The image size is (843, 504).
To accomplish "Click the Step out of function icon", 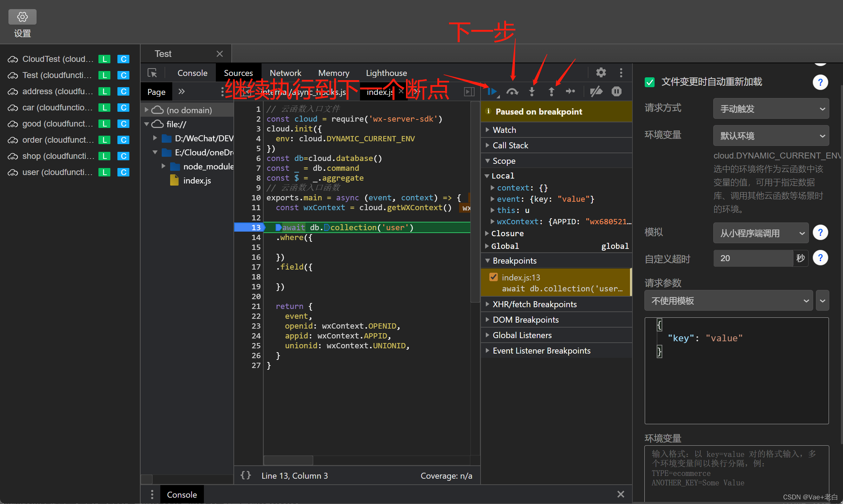I will (x=551, y=92).
